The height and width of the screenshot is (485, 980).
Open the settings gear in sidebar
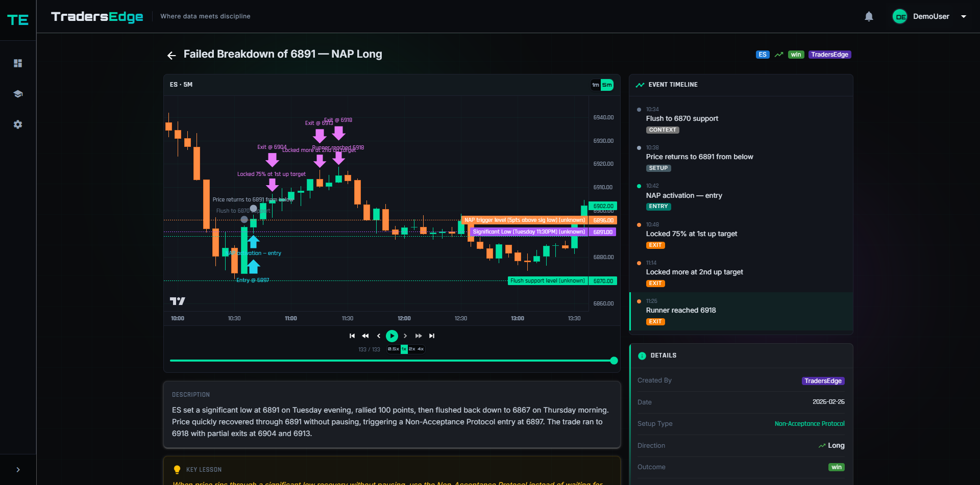pos(18,124)
